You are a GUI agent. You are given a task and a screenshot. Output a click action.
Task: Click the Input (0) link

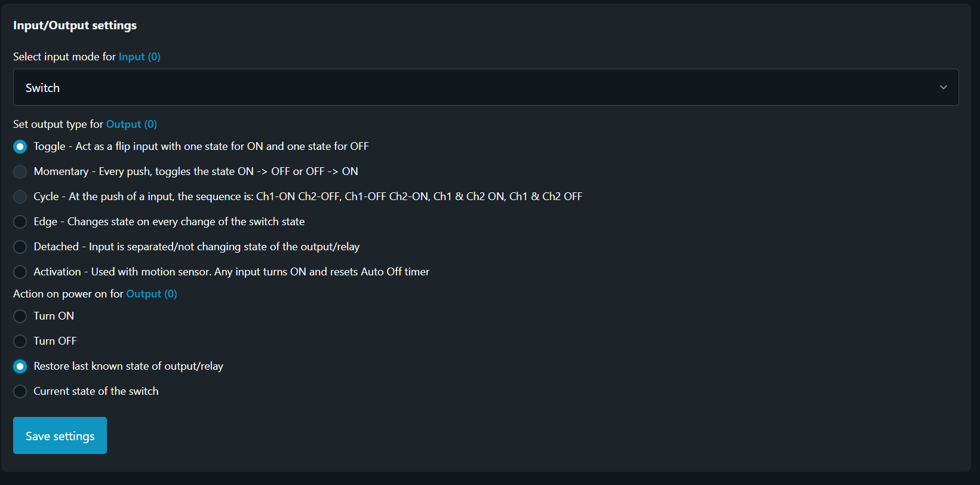pos(139,57)
